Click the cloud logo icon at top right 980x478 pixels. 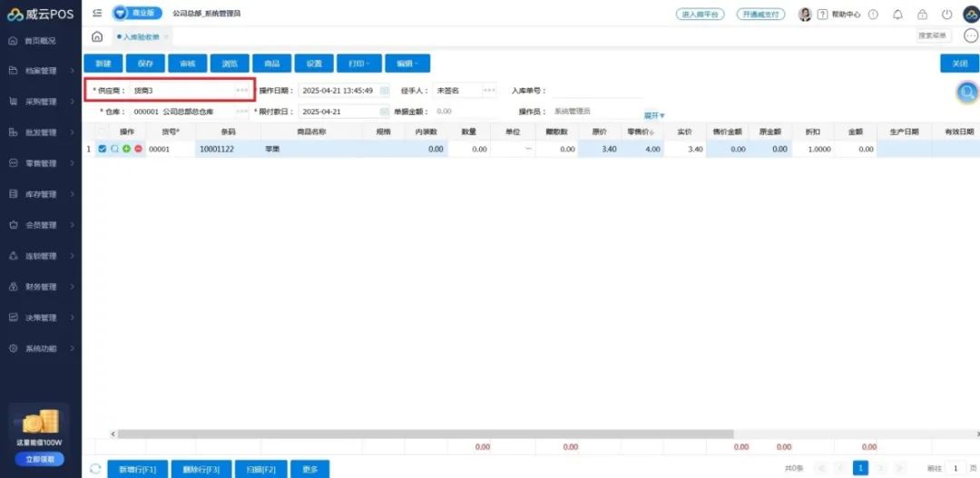click(x=971, y=14)
